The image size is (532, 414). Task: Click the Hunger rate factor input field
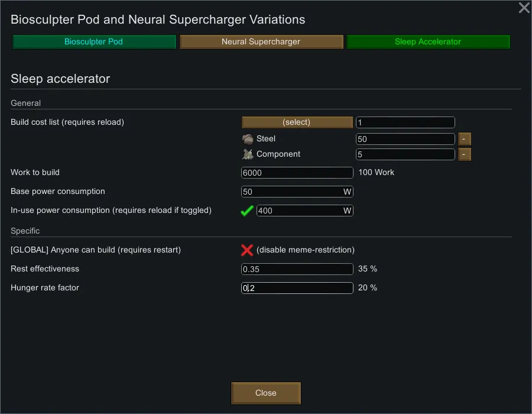click(297, 288)
